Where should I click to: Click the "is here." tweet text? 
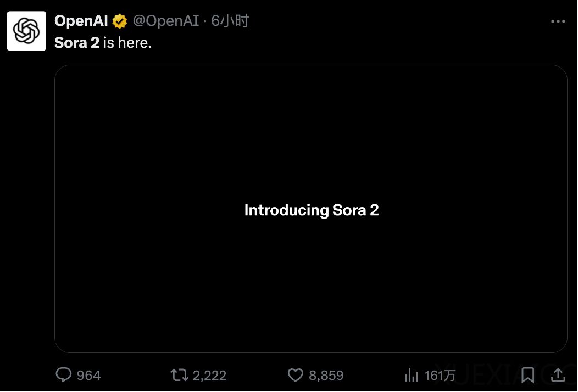coord(127,43)
